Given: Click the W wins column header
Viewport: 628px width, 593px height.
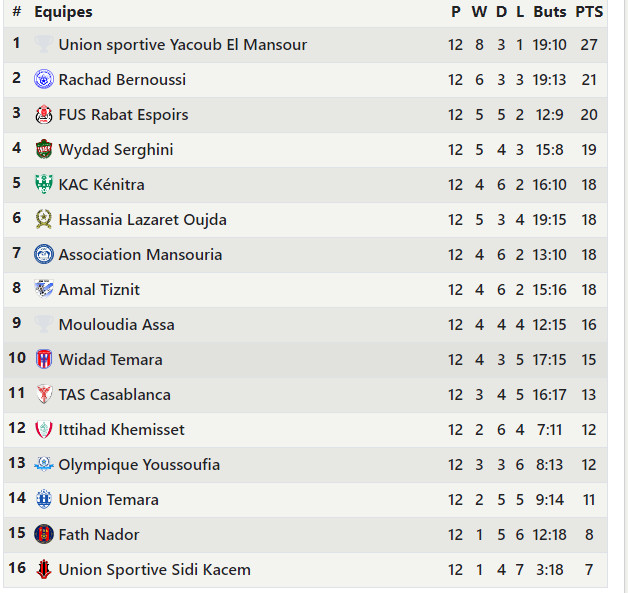Looking at the screenshot, I should (479, 12).
